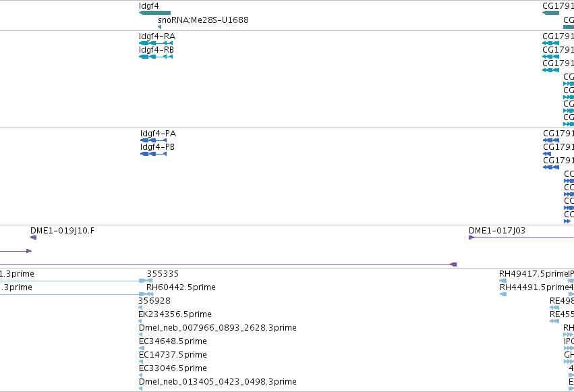Image resolution: width=574 pixels, height=392 pixels.
Task: Select the Idgf4-PB protein glyph
Action: click(x=153, y=154)
